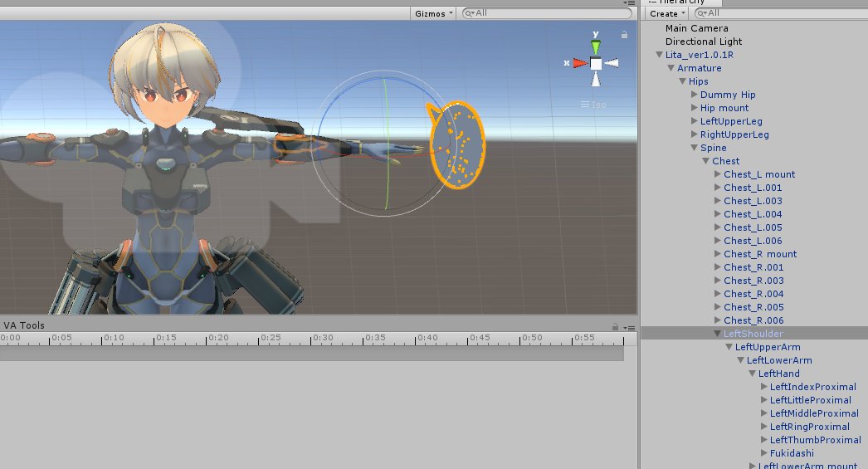This screenshot has width=868, height=469.
Task: Select Chest_R.005 in Hierarchy
Action: [753, 307]
